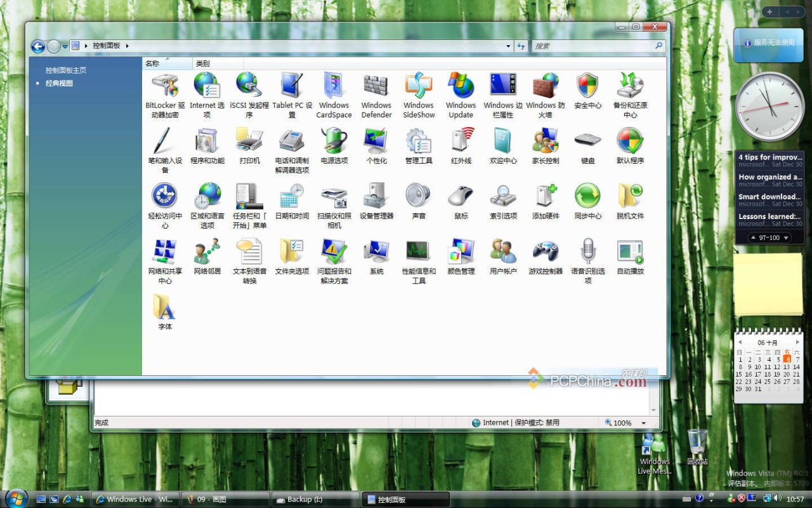Open Windows SideShow icon
The image size is (812, 508).
click(x=419, y=85)
